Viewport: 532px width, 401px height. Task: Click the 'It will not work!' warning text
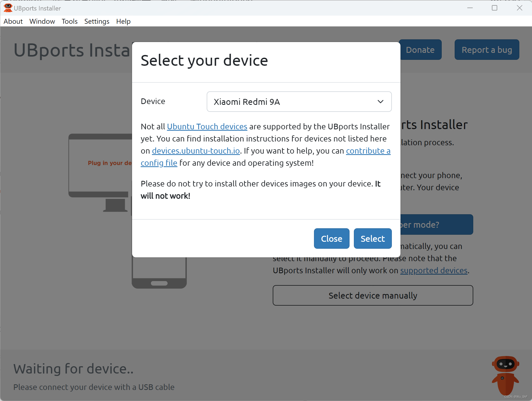260,190
